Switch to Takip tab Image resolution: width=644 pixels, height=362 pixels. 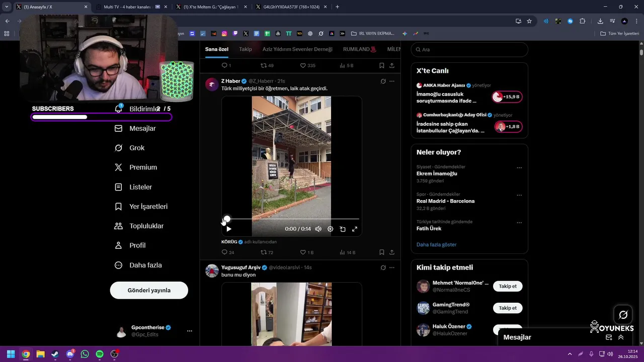[246, 49]
